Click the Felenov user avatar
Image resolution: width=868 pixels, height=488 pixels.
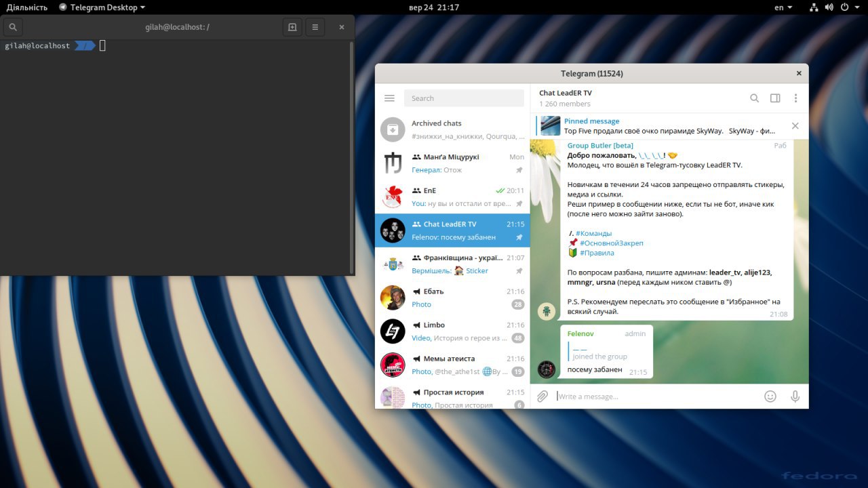tap(547, 369)
